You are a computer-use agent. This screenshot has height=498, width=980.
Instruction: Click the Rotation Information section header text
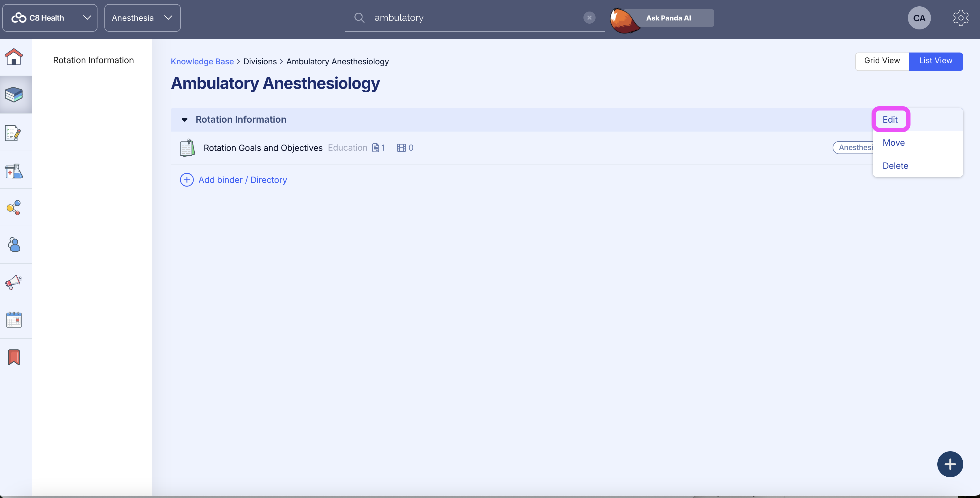pyautogui.click(x=241, y=119)
